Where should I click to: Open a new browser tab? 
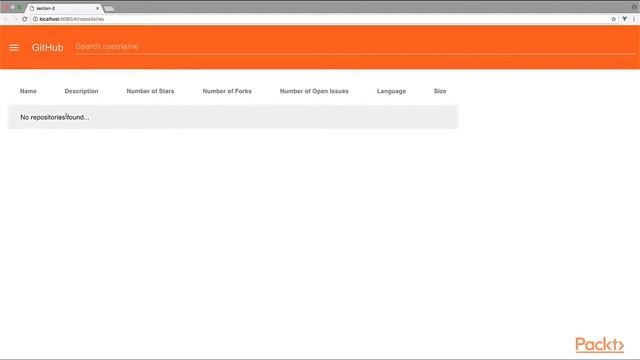109,9
